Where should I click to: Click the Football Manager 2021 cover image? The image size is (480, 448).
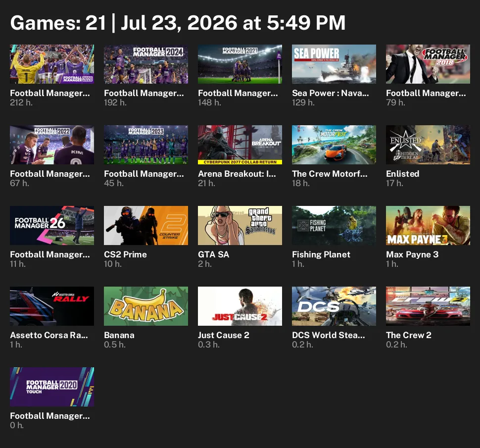click(240, 64)
